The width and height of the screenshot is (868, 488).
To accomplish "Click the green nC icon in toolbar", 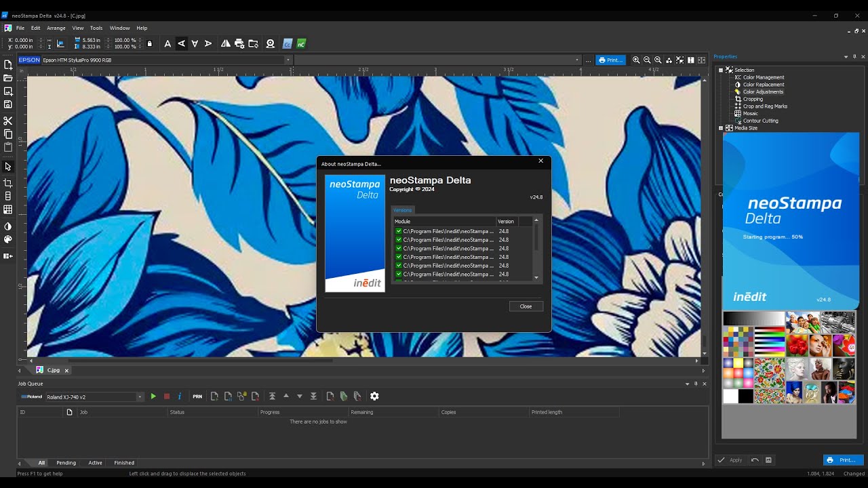I will [301, 43].
